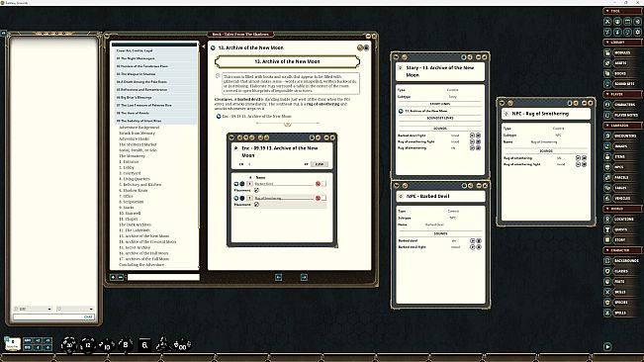Select '14. Archive of the Crescent Moon' page
This screenshot has width=644, height=362.
[147, 241]
